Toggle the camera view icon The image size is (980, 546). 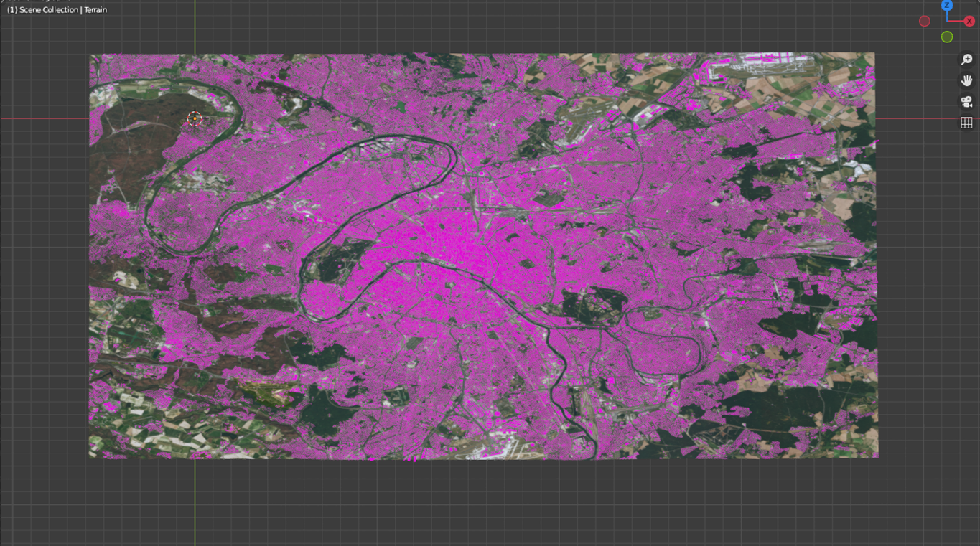[966, 102]
